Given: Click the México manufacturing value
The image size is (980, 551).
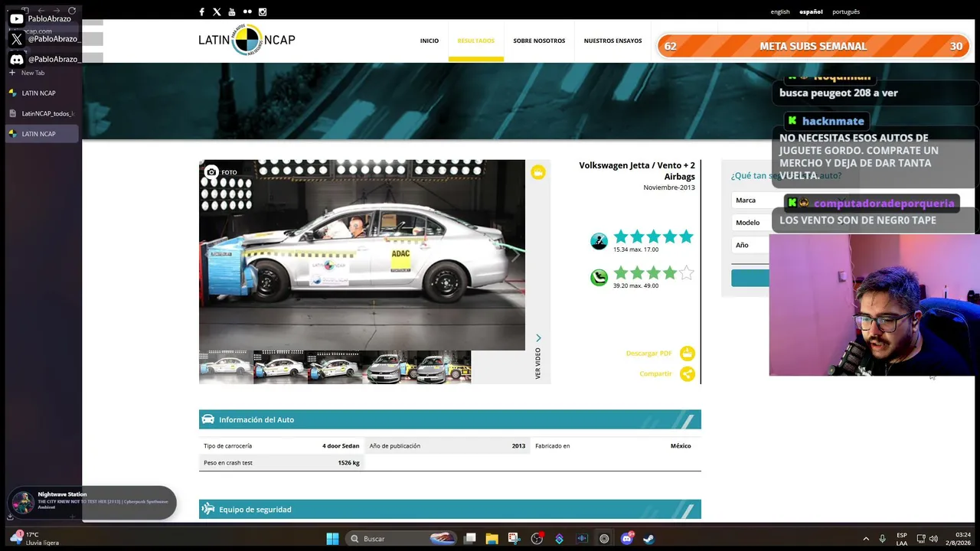Looking at the screenshot, I should [681, 445].
